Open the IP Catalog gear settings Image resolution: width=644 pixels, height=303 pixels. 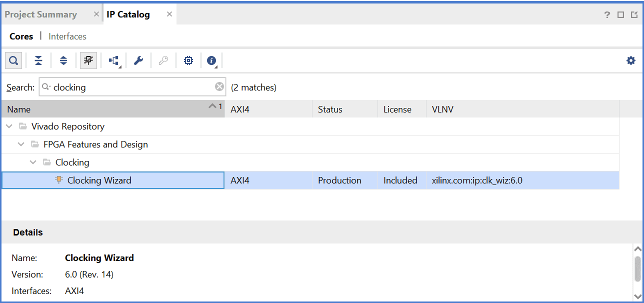pyautogui.click(x=631, y=61)
